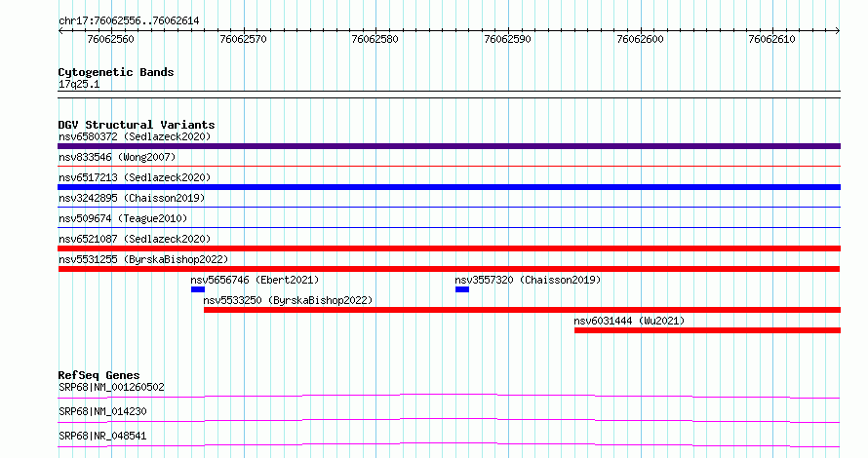
Task: Select the purple nsv6580372 variant bar
Action: coord(449,146)
